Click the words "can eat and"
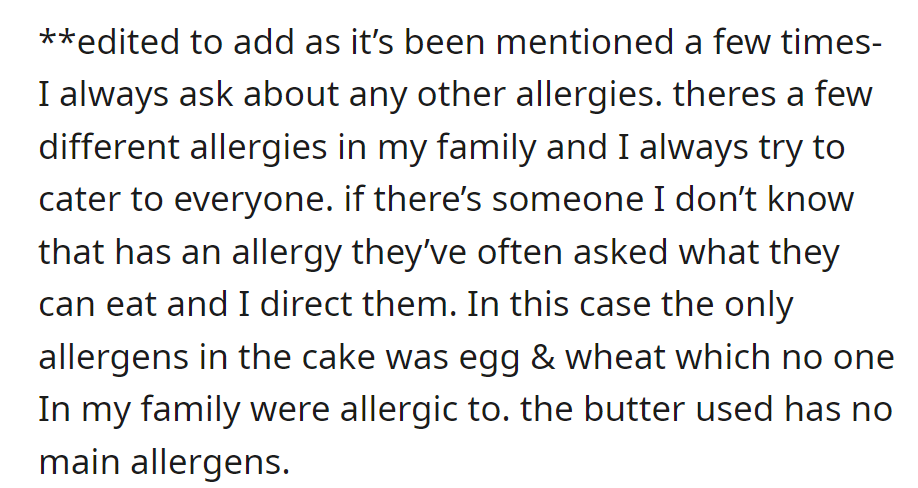 pos(133,305)
